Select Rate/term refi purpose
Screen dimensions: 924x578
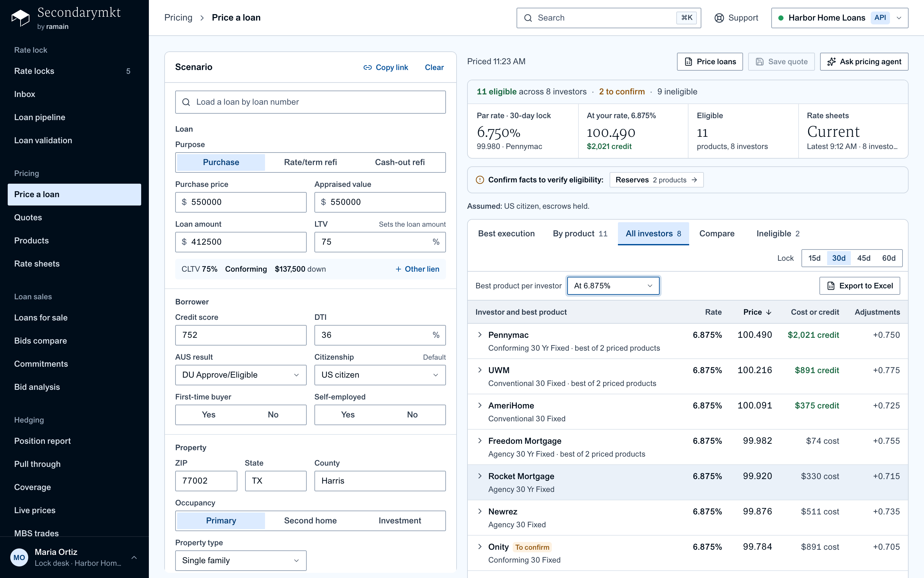pyautogui.click(x=310, y=162)
